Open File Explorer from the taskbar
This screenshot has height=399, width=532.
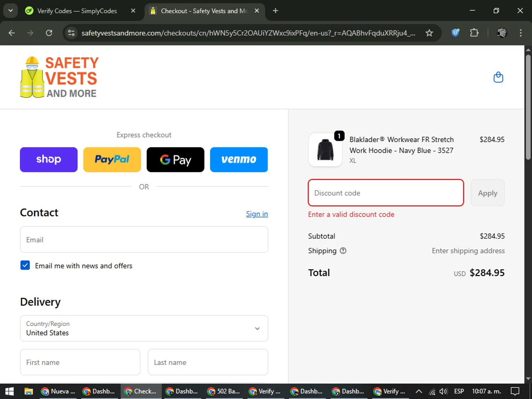(28, 391)
